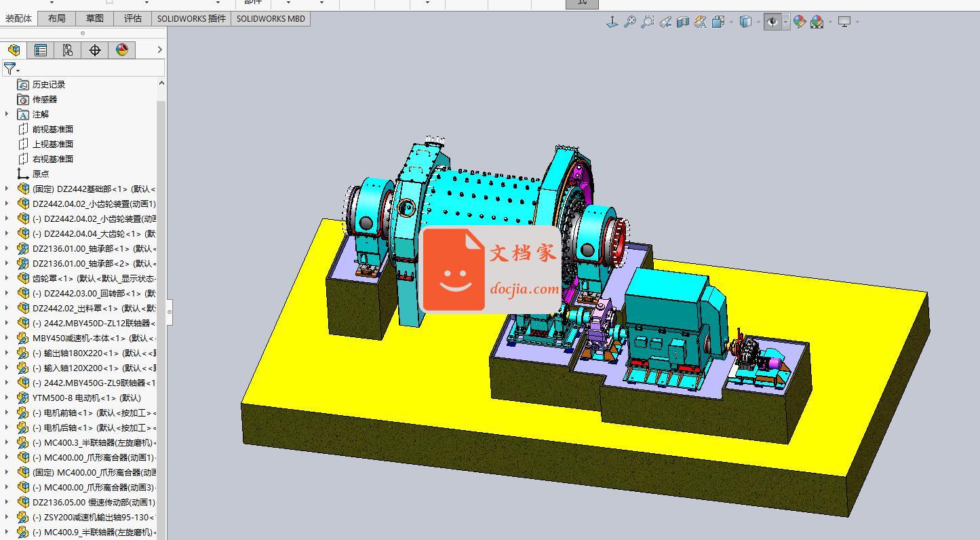Open the FeatureManager design tree tab
Screen dimensions: 980x540
pos(14,50)
